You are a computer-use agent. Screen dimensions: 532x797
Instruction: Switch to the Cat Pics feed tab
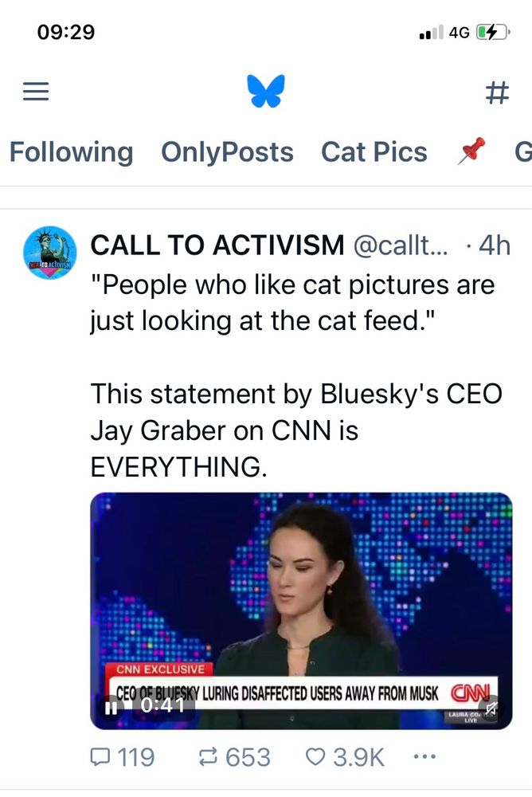(x=374, y=152)
